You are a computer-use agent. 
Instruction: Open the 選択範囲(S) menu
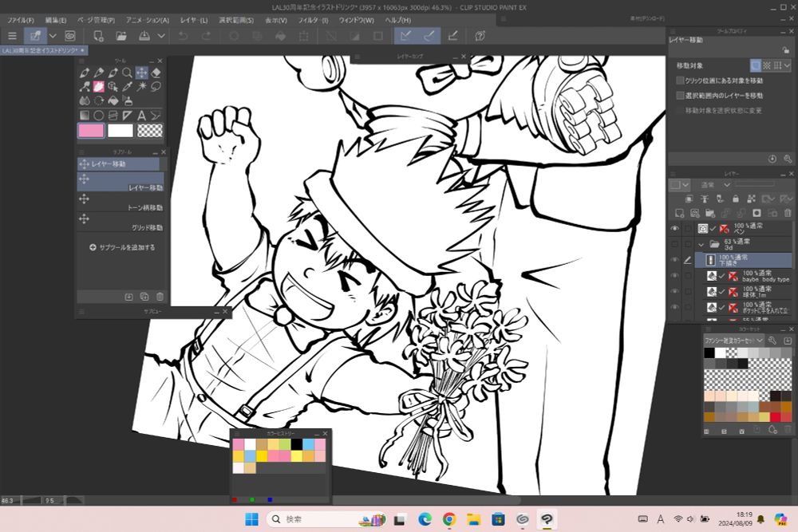tap(236, 20)
